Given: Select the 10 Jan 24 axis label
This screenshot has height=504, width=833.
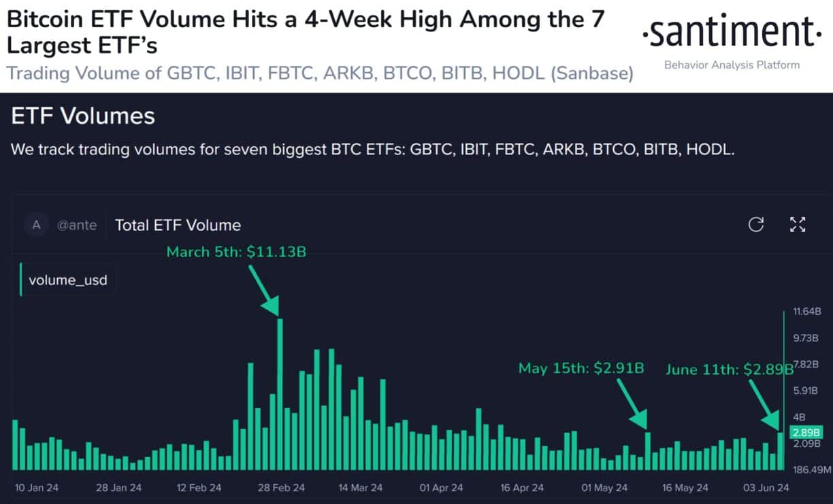Looking at the screenshot, I should [36, 488].
